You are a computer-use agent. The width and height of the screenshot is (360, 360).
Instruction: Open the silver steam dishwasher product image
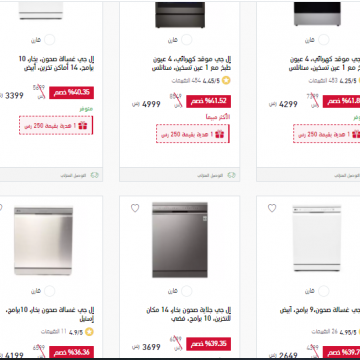click(x=180, y=240)
